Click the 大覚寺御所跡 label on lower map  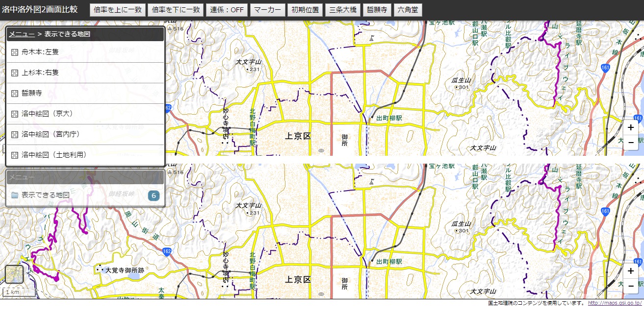click(125, 270)
